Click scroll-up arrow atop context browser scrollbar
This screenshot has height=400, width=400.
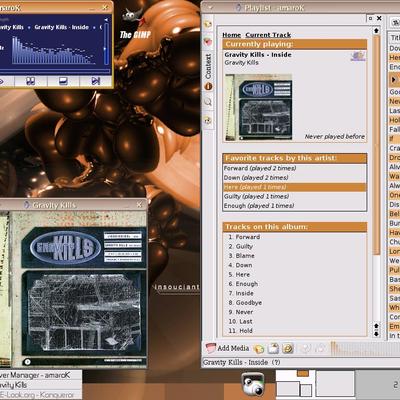[x=376, y=31]
